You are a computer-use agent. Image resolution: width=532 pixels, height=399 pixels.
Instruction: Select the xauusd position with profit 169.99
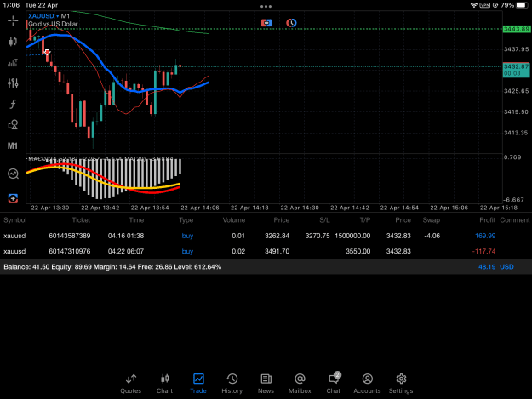tap(266, 236)
